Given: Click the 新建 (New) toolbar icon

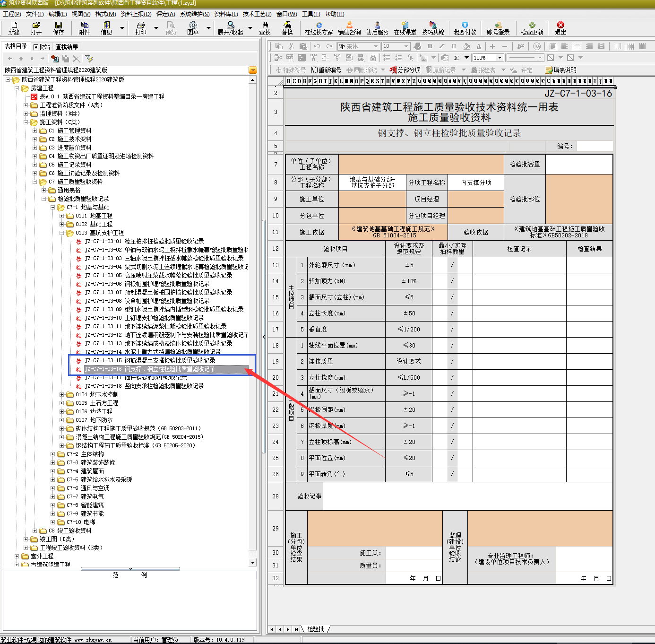Looking at the screenshot, I should tap(14, 28).
